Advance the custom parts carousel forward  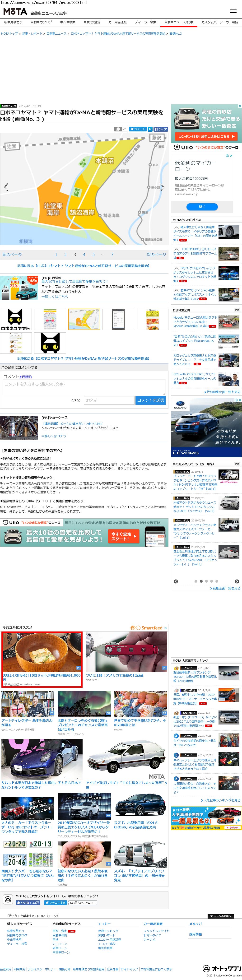click(237, 581)
